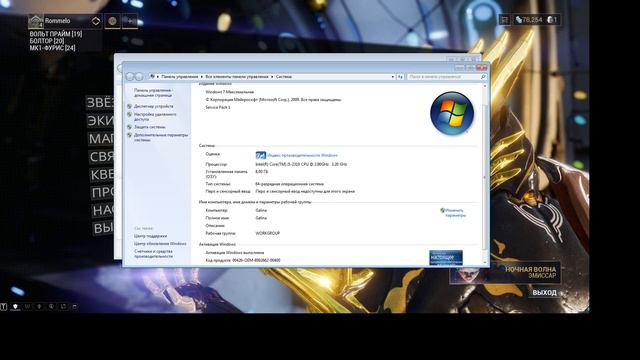Click second icon in Warframe bottom-left toolbar
Viewport: 640px width, 360px height.
pyautogui.click(x=15, y=306)
